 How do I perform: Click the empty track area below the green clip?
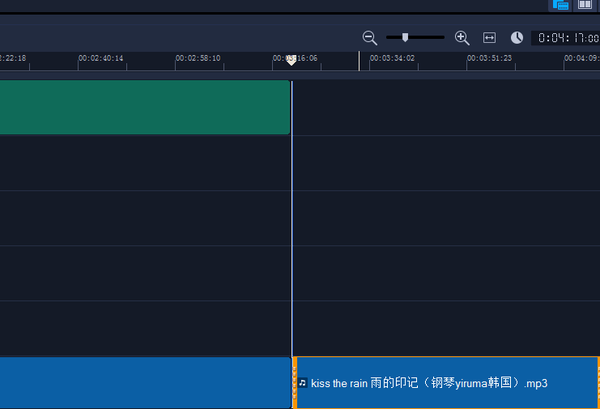click(145, 163)
